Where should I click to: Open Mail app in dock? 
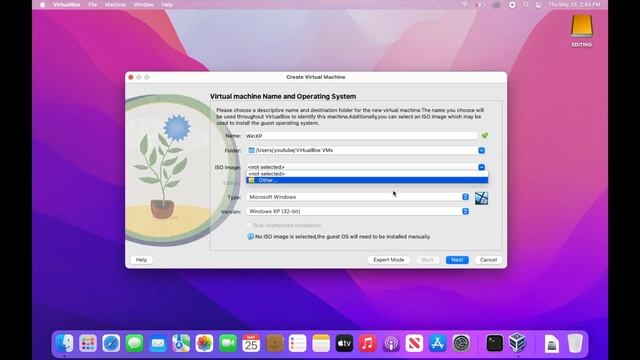(x=158, y=343)
